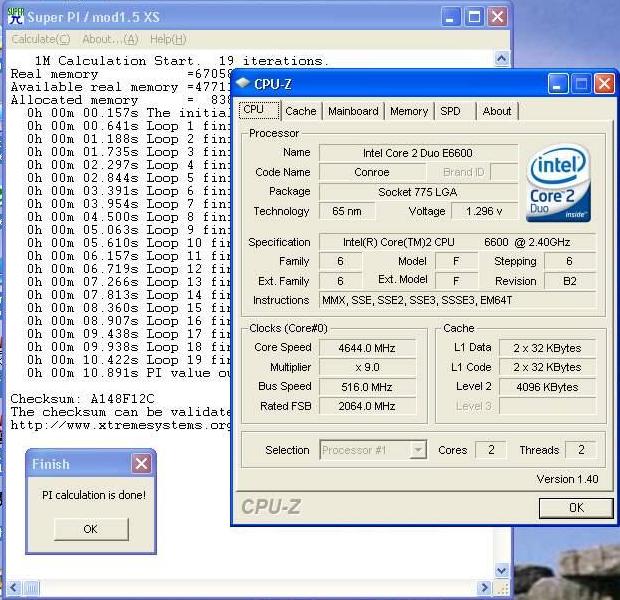Viewport: 620px width, 600px height.
Task: Open the Help menu in Super PI
Action: [x=167, y=39]
